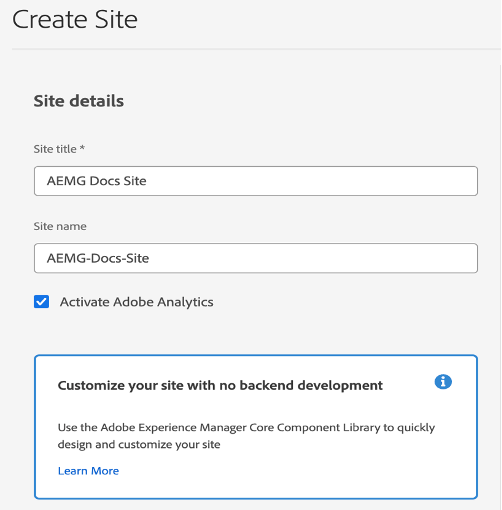The width and height of the screenshot is (502, 510).
Task: Focus the Site name input field
Action: pos(256,258)
